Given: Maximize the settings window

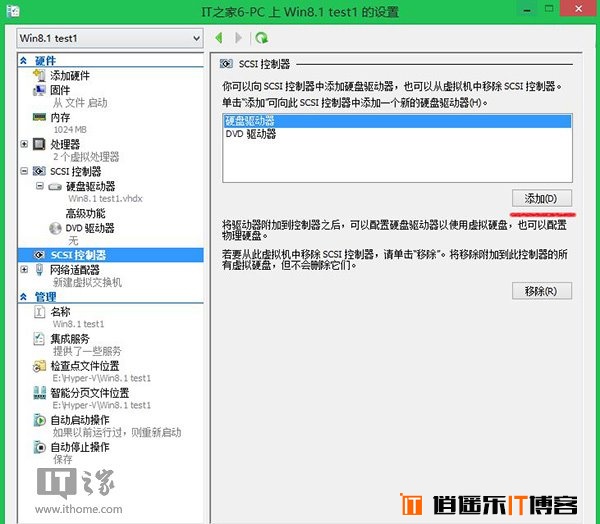Looking at the screenshot, I should (x=549, y=9).
